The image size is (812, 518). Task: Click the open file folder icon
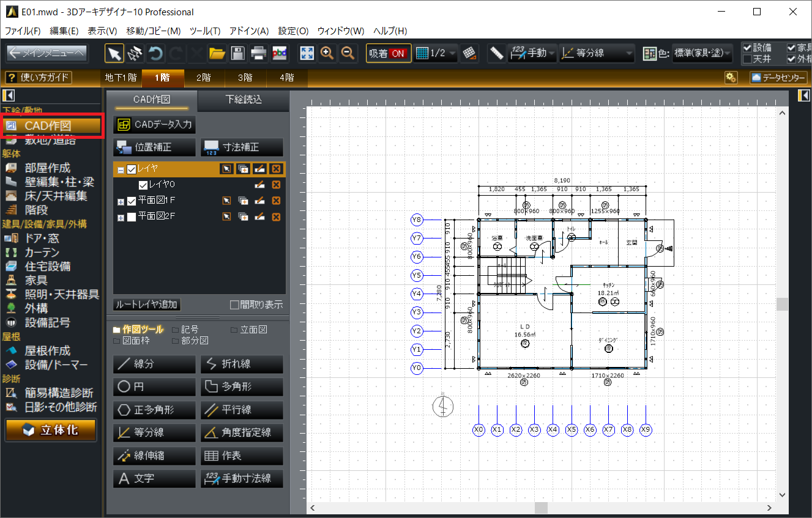pos(217,53)
